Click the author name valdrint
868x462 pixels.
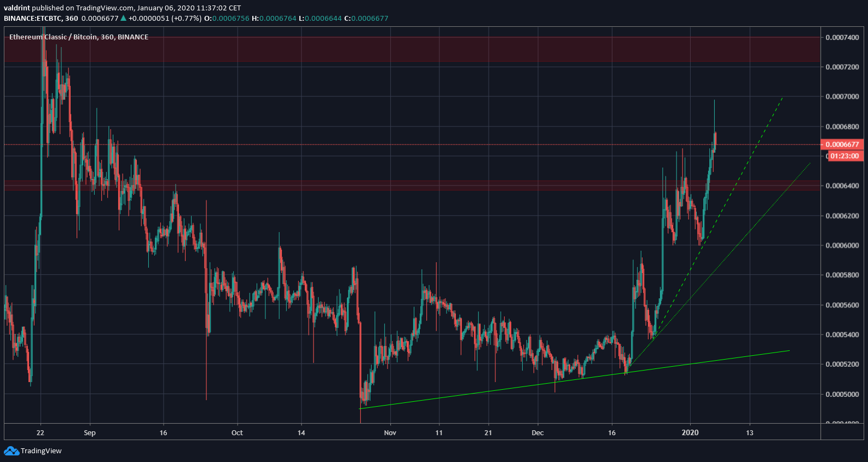17,8
